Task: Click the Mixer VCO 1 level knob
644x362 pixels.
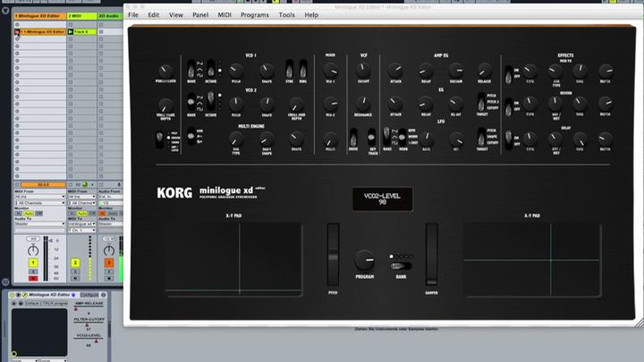Action: (x=331, y=71)
